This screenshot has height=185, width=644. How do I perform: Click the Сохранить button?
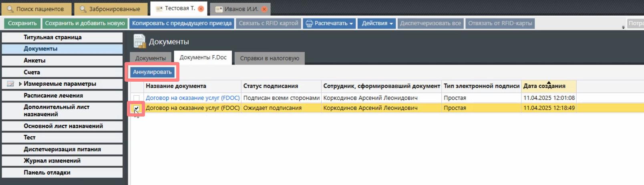[22, 23]
